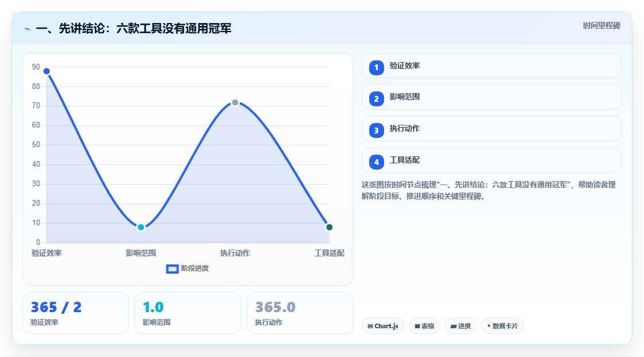
Task: Click the 阶段进度 legend label
Action: pyautogui.click(x=195, y=268)
